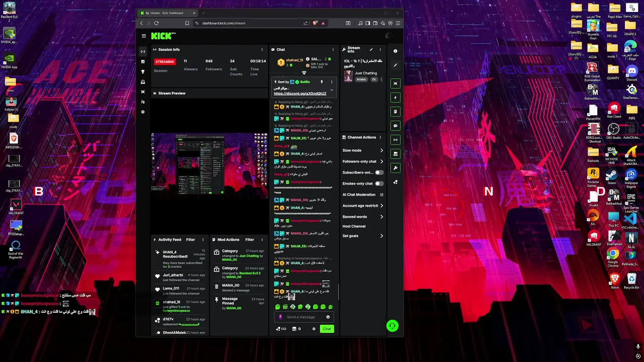
Task: Click the wrench icon in right rail
Action: [395, 168]
